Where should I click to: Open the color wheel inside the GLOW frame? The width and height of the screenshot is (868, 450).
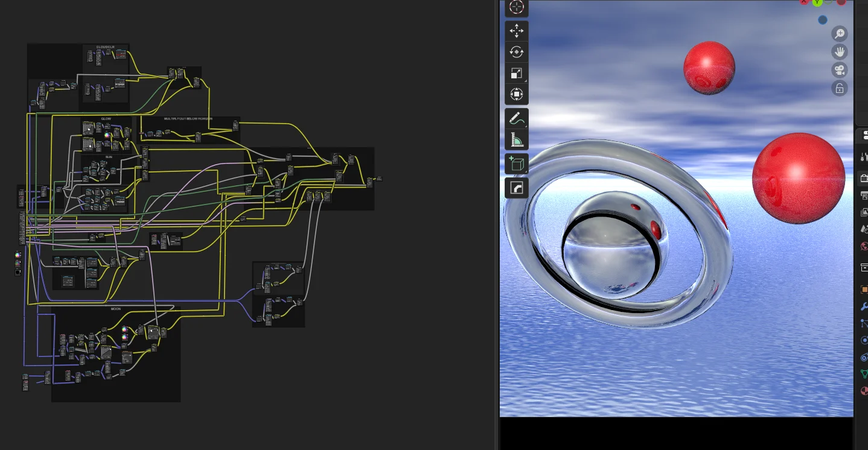[107, 135]
